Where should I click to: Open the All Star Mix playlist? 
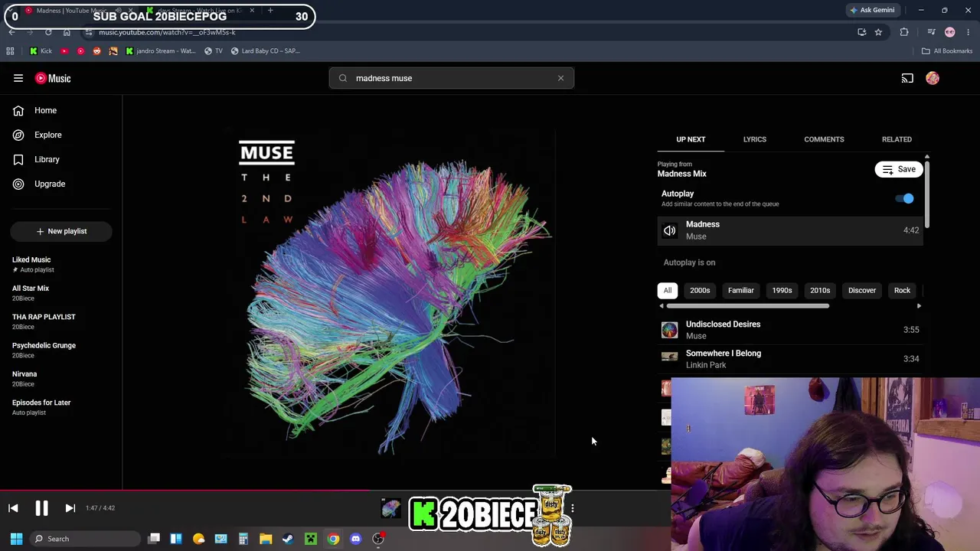(x=61, y=293)
